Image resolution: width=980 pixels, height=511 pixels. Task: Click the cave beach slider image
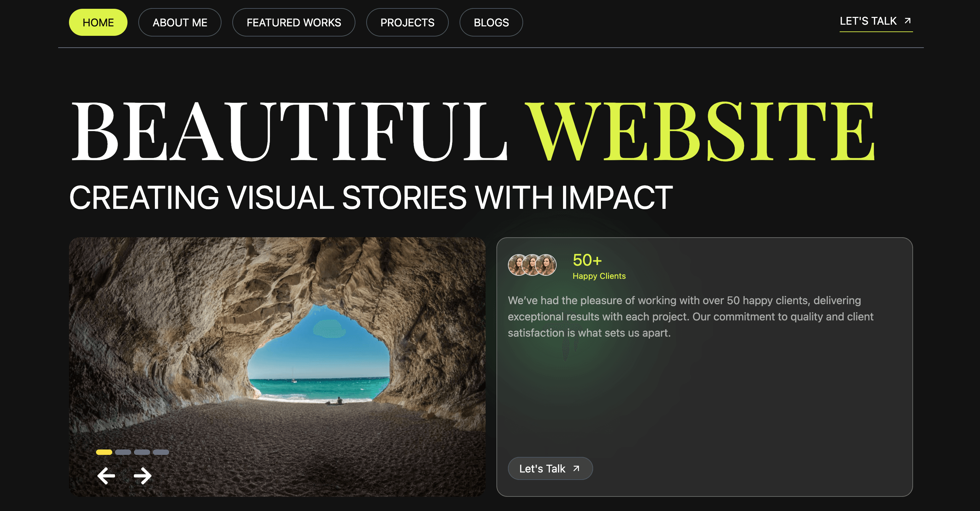coord(277,367)
